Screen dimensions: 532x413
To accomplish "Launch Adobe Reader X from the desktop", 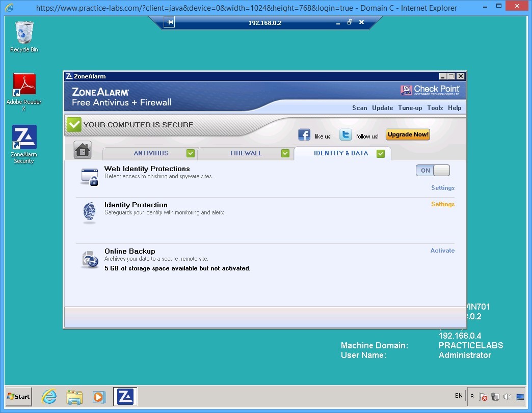I will tap(23, 83).
